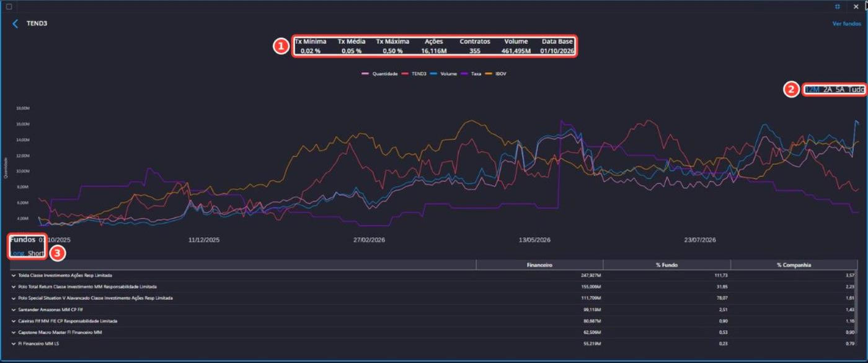
Task: Expand the Polo Special Situation V Alavancado row
Action: click(x=14, y=298)
